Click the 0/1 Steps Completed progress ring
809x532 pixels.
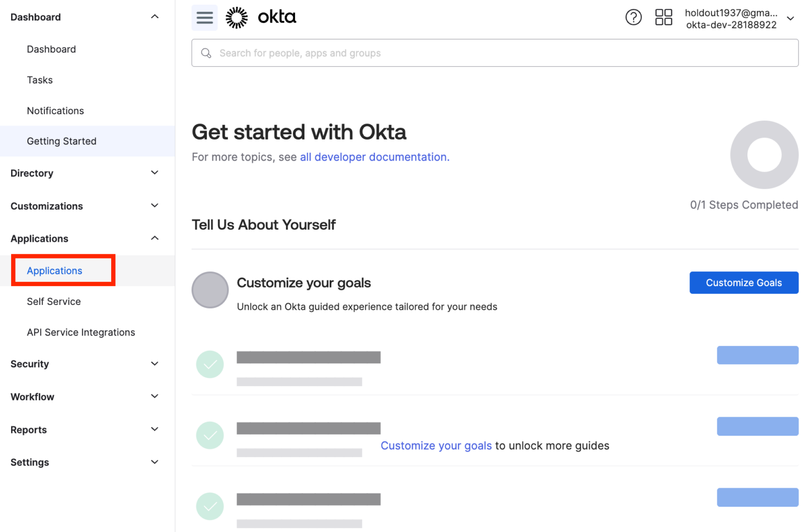click(764, 154)
